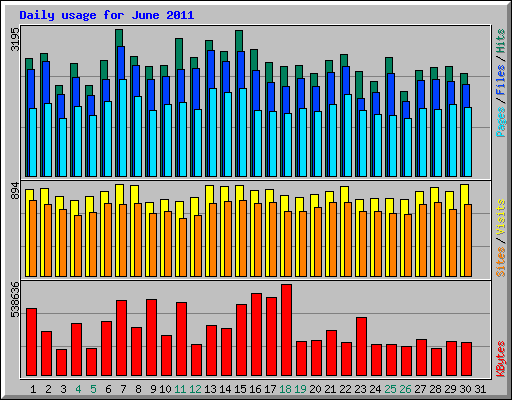
Task: Click day label 29 on the x-axis
Action: pos(450,389)
